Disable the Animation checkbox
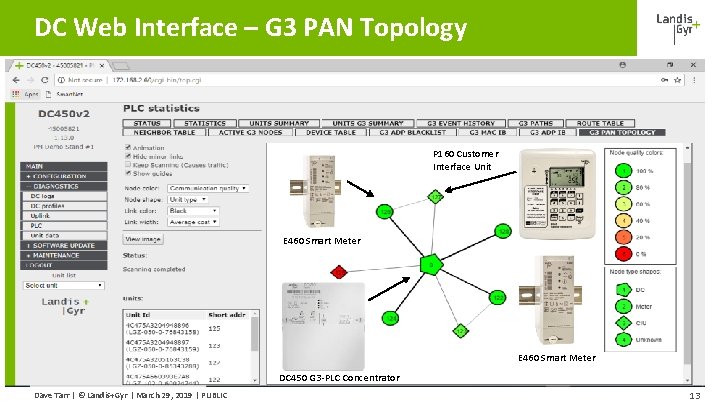 128,147
